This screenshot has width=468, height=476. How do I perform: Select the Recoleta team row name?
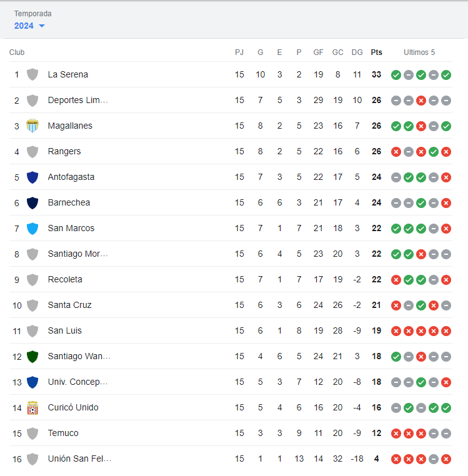[65, 279]
